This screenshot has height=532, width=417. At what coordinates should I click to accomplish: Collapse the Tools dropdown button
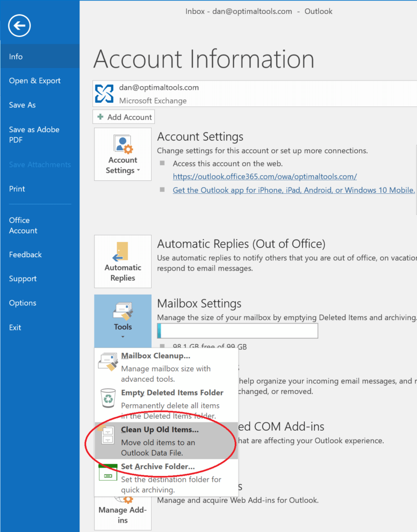[123, 321]
